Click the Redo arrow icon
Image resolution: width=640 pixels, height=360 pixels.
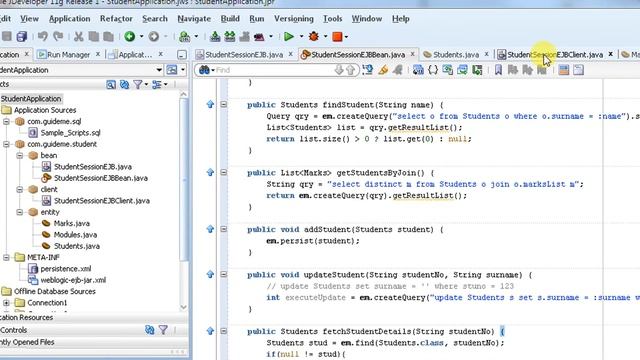[58, 37]
